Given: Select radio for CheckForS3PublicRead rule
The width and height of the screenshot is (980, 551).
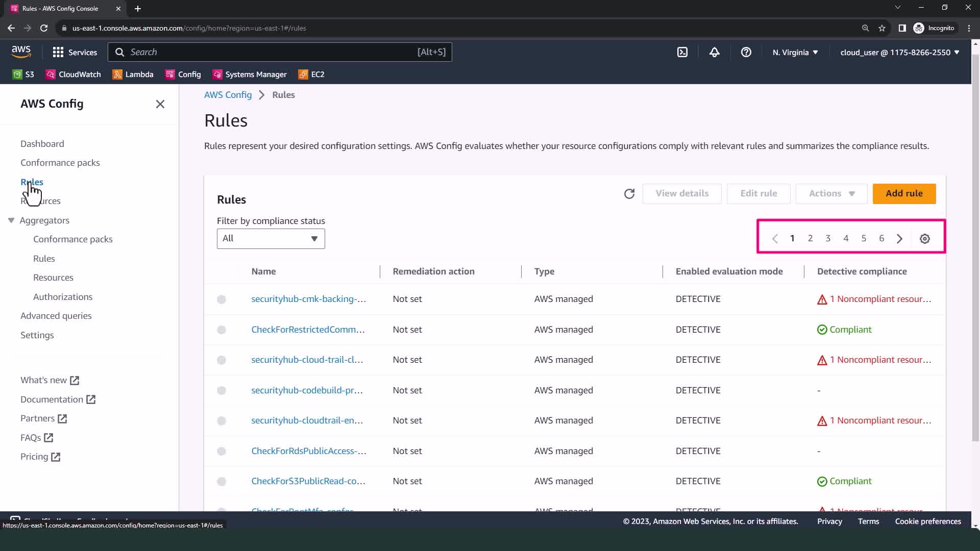Looking at the screenshot, I should tap(222, 482).
